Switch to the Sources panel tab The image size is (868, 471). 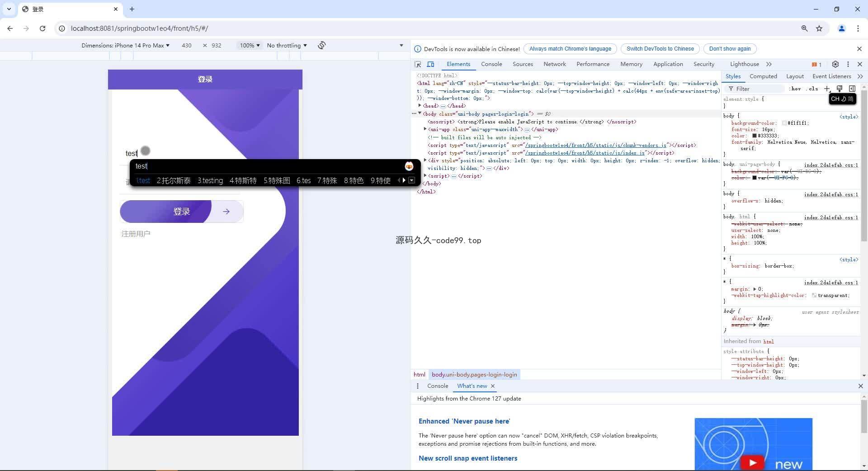point(523,64)
